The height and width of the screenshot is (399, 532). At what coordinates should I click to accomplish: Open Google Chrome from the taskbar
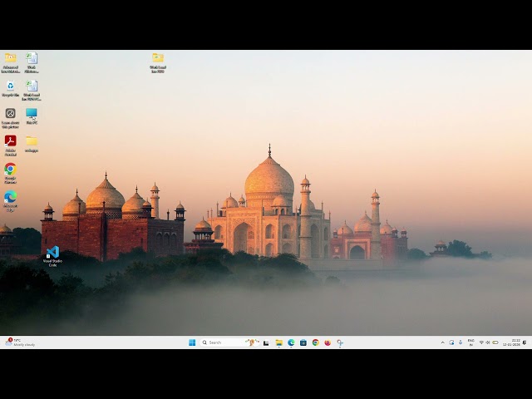pos(316,342)
